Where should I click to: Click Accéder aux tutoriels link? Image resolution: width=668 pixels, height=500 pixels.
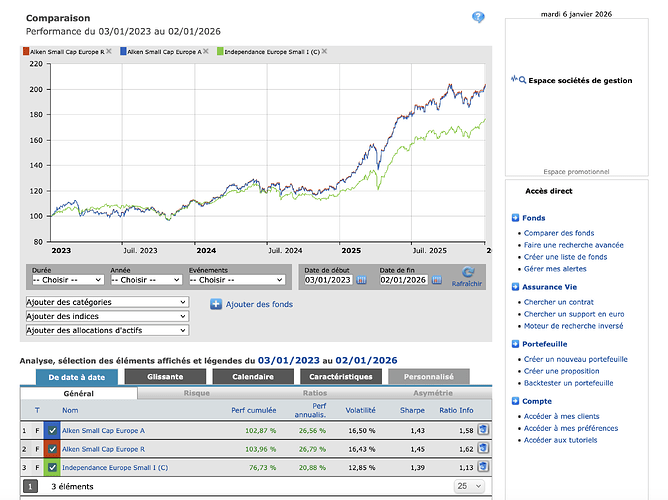point(560,440)
